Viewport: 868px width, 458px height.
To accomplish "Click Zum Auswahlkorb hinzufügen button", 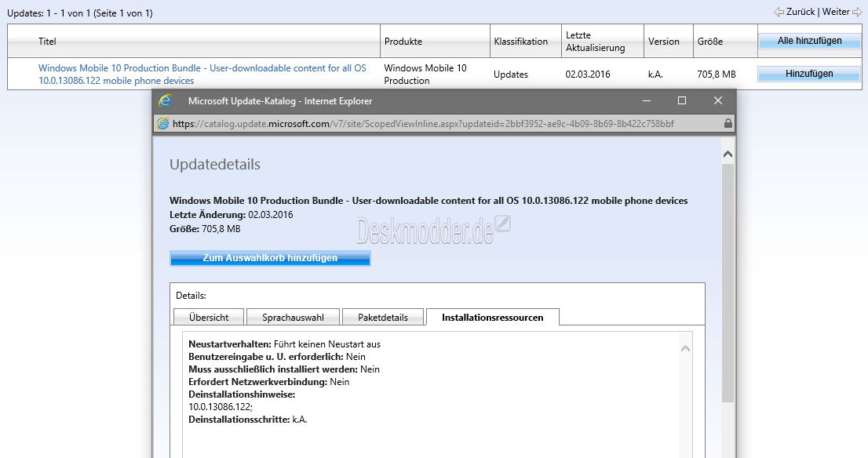I will [270, 258].
